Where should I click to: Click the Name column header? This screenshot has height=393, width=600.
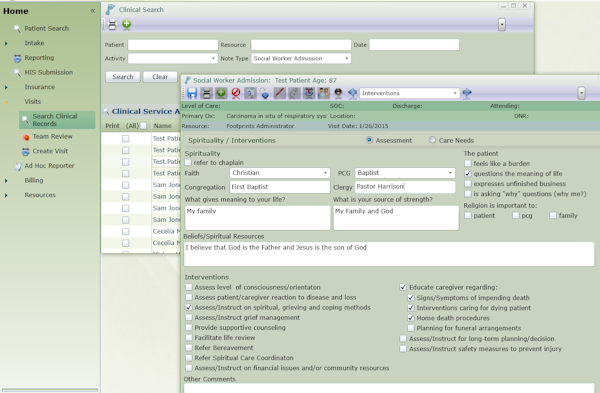pyautogui.click(x=162, y=126)
